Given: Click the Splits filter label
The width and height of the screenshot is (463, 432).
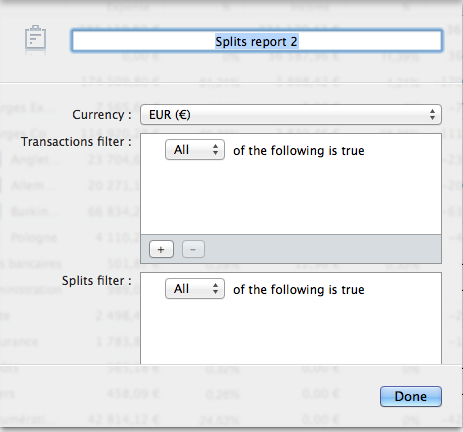Looking at the screenshot, I should pos(97,281).
